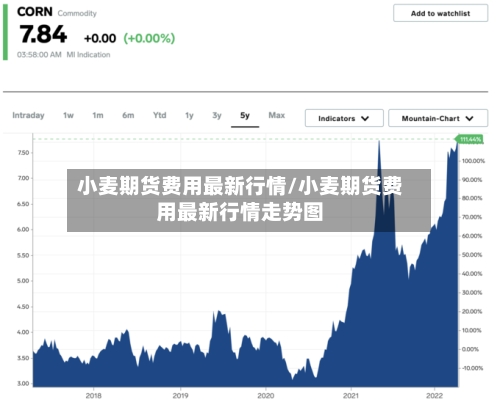
Task: Switch to the 1w time range
Action: tap(68, 115)
